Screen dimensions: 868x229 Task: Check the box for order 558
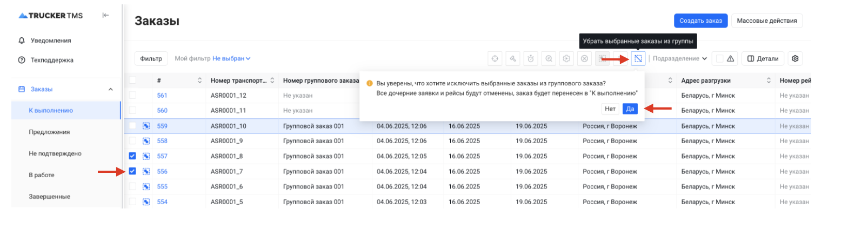(x=132, y=141)
